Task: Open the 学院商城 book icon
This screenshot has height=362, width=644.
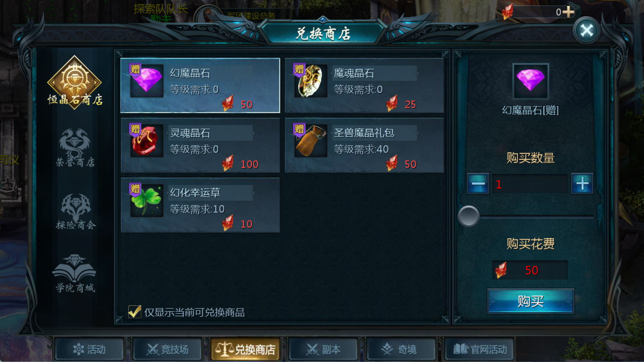Action: pos(75,273)
